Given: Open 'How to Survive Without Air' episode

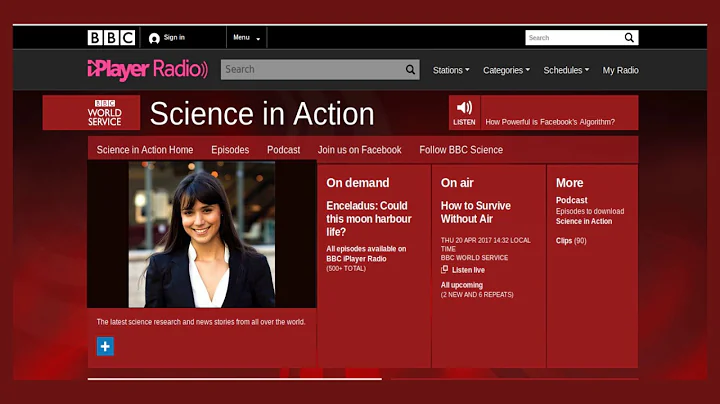Looking at the screenshot, I should [x=476, y=212].
